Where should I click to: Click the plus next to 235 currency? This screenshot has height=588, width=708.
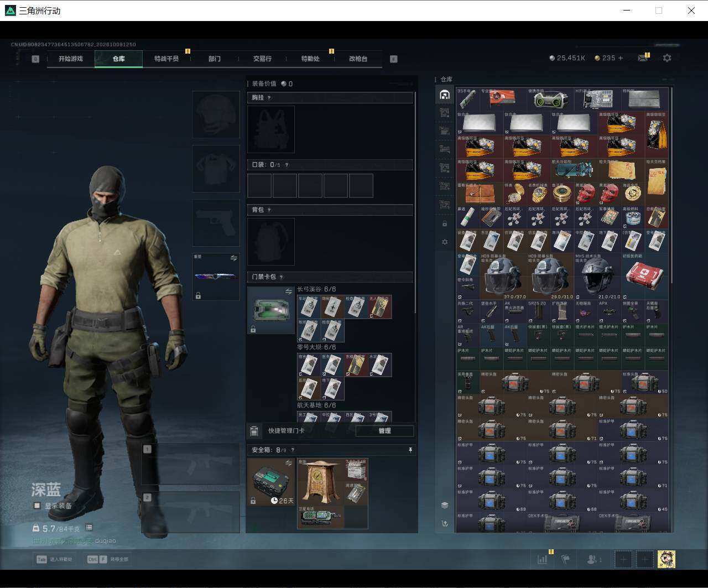tap(620, 58)
